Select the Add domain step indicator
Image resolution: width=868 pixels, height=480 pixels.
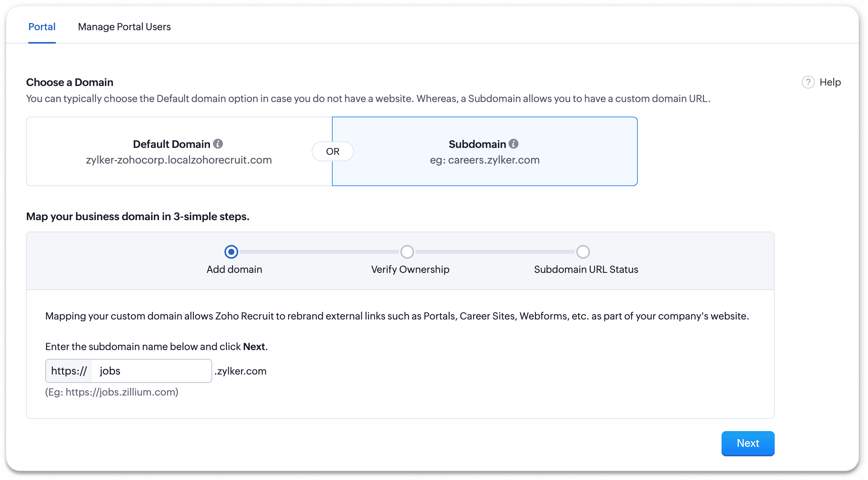click(x=231, y=252)
